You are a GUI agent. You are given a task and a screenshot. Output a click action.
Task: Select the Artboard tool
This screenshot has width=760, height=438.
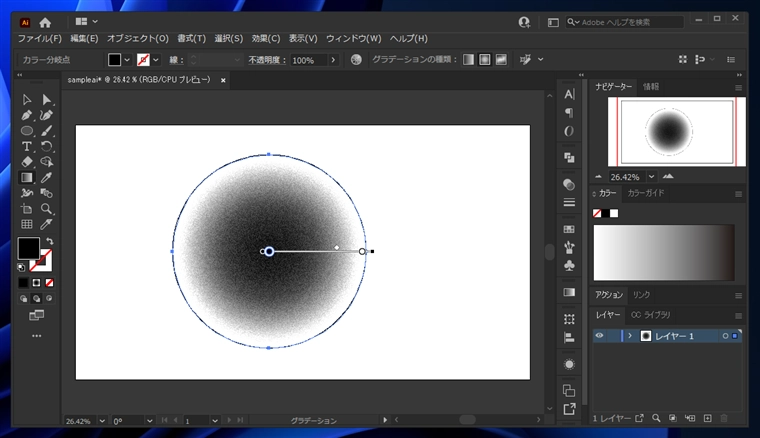click(x=27, y=209)
